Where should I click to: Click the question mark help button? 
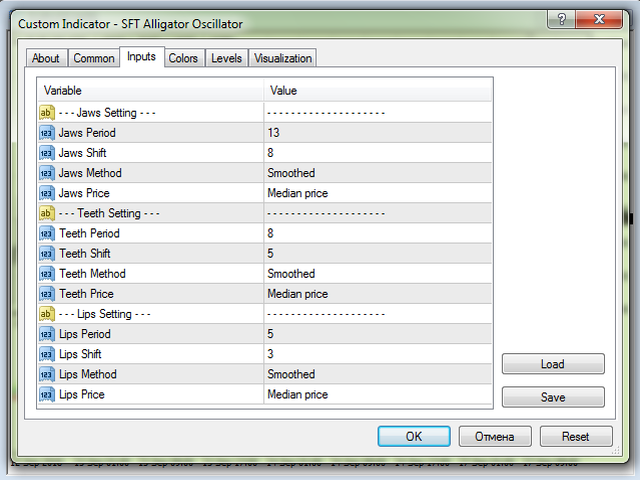561,19
